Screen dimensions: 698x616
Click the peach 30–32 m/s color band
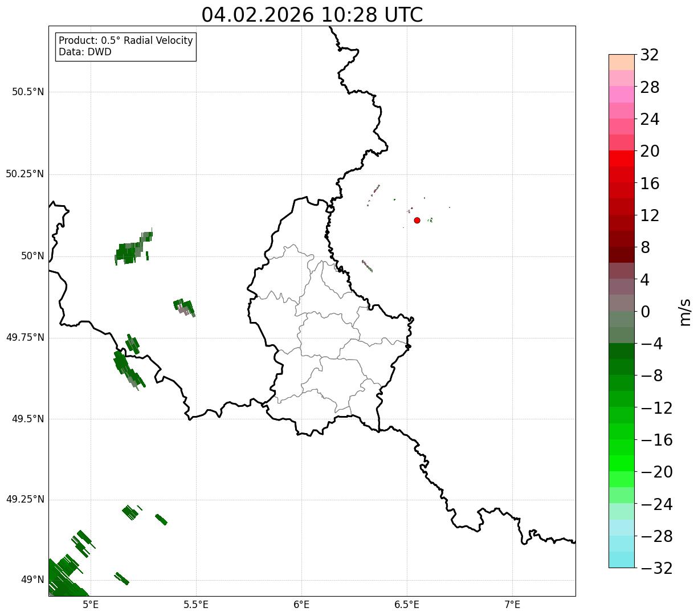pos(622,62)
